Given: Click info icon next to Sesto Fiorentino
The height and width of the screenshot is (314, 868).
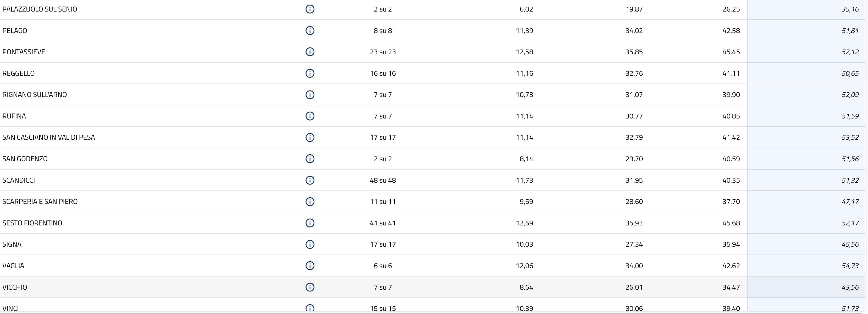Looking at the screenshot, I should tap(310, 223).
